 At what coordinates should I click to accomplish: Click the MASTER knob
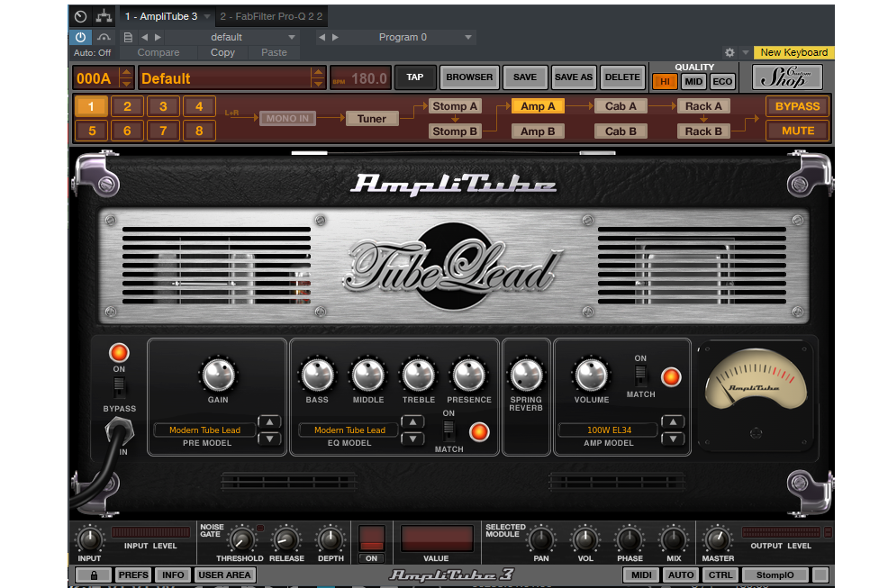click(718, 538)
